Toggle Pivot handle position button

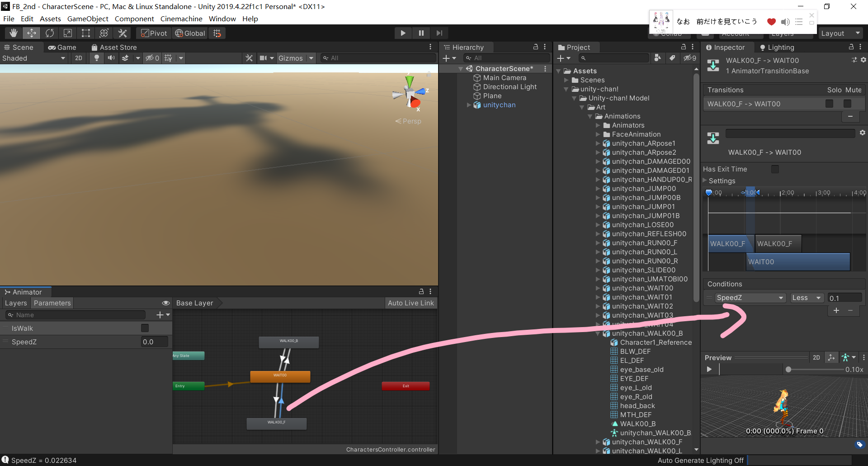[x=154, y=33]
